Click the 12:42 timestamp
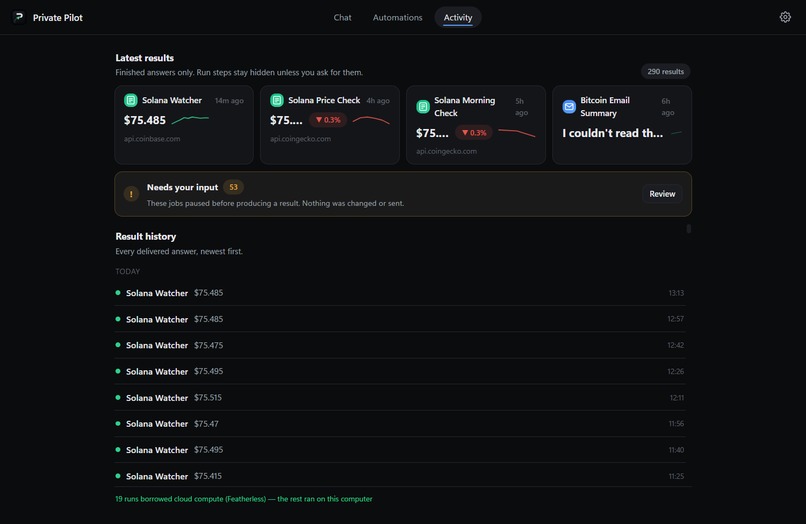Image resolution: width=806 pixels, height=524 pixels. pos(675,345)
